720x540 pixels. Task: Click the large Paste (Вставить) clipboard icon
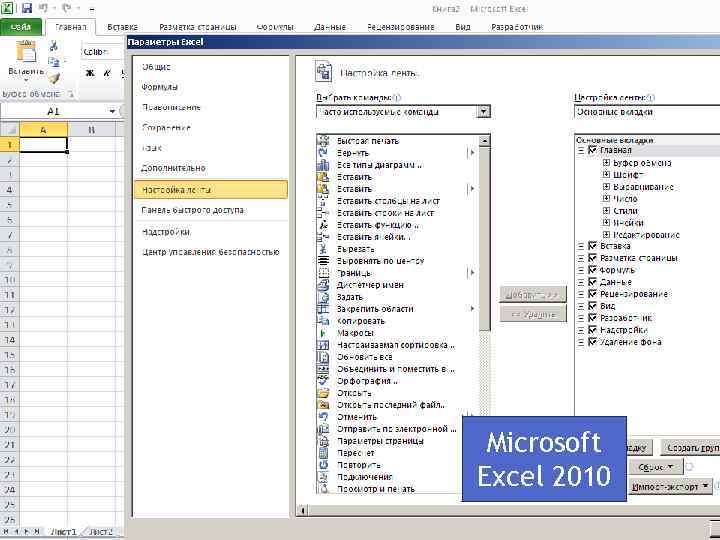[x=26, y=52]
